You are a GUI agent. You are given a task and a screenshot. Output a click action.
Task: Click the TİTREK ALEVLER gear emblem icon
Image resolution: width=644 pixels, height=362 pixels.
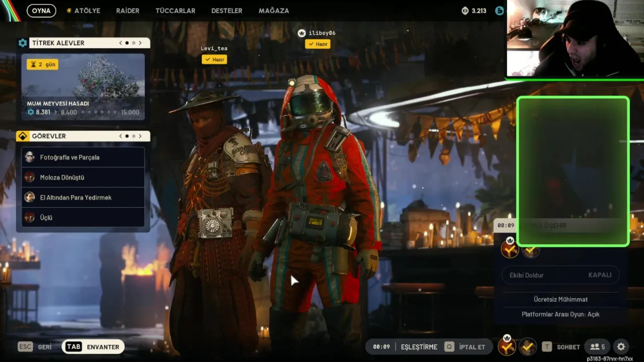click(x=23, y=43)
